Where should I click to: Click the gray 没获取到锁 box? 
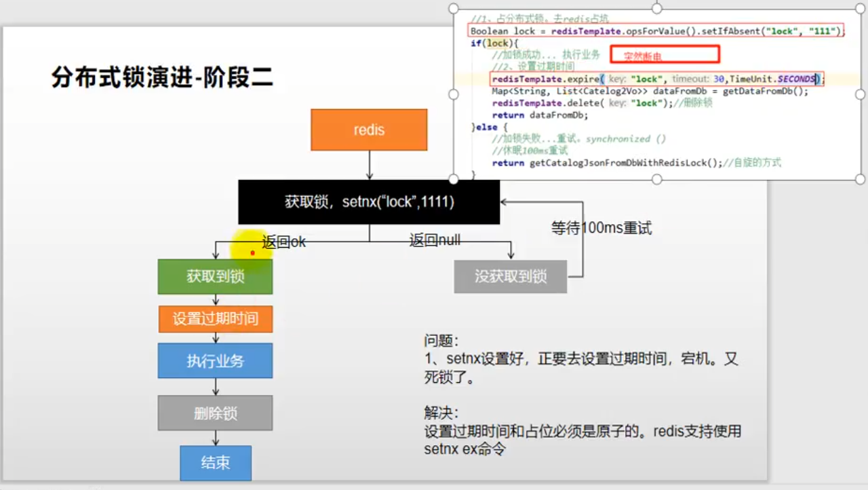(510, 276)
